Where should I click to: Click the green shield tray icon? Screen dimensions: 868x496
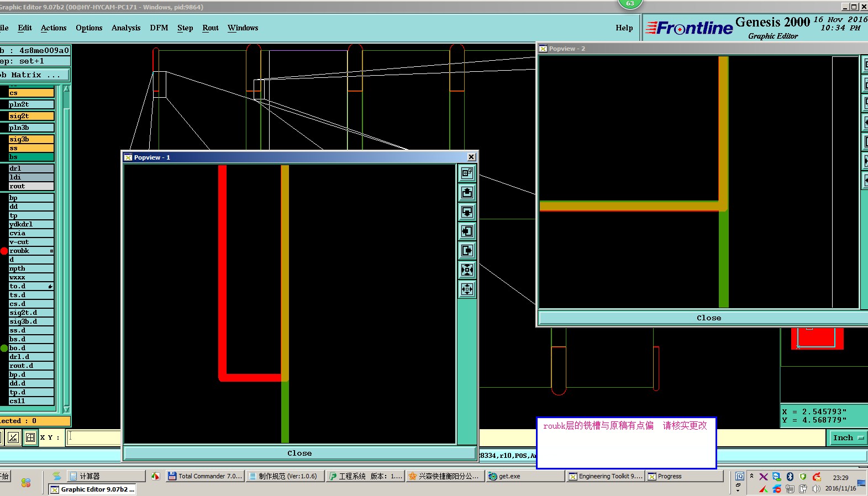[x=803, y=477]
